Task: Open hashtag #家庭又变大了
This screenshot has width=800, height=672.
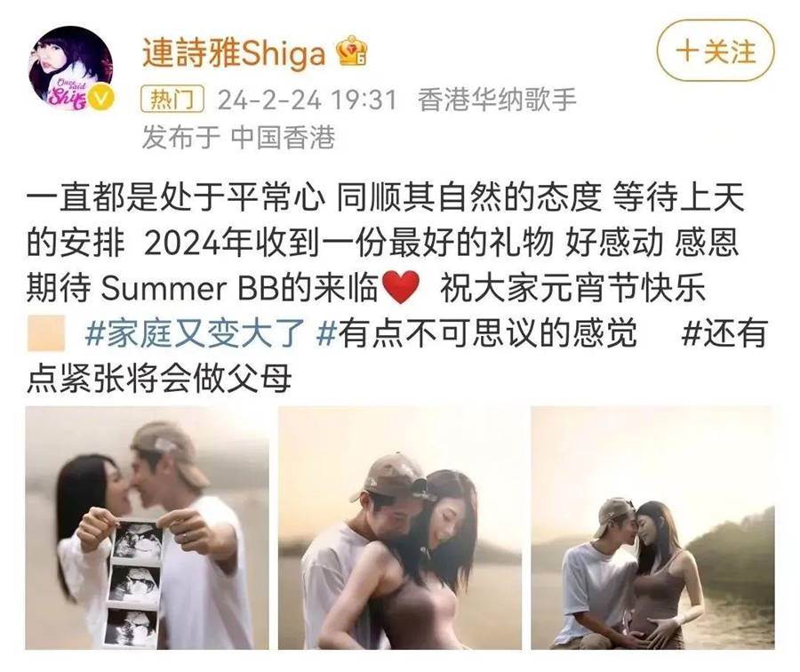Action: click(x=195, y=333)
